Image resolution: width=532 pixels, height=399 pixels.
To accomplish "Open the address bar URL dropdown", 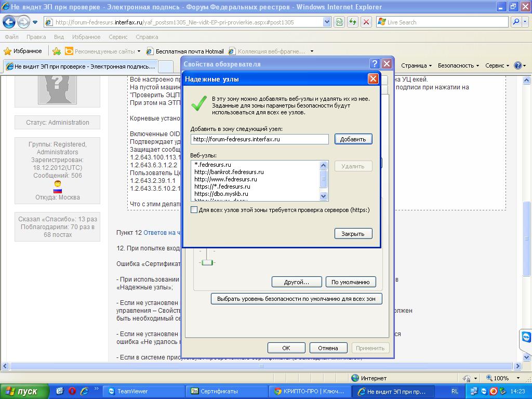I will tap(327, 22).
